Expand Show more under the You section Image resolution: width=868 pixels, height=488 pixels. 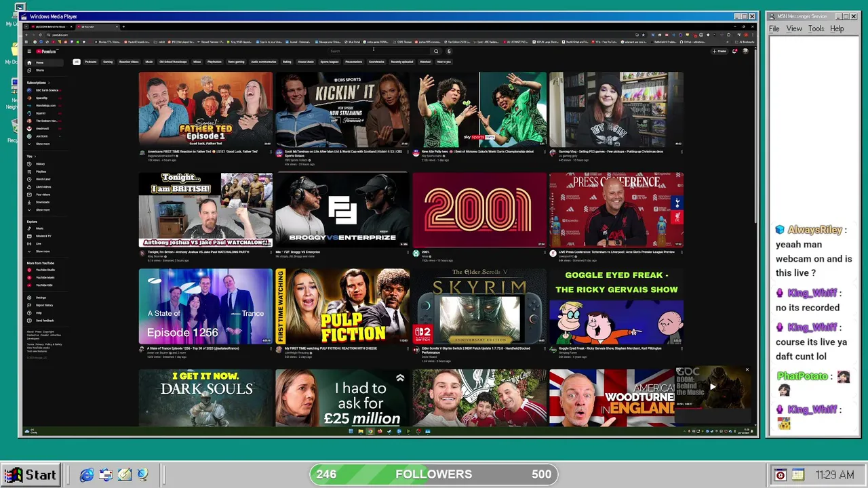coord(44,209)
